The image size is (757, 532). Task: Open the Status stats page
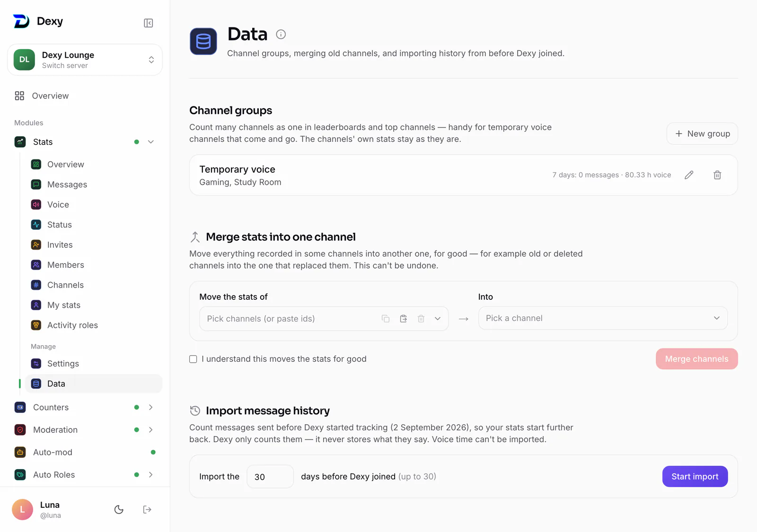(x=94, y=225)
